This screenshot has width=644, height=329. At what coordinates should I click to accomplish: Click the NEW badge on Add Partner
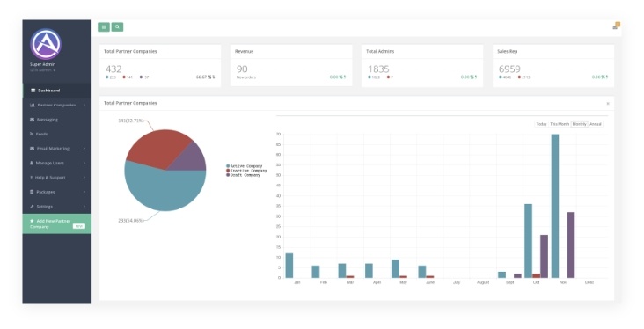[x=79, y=226]
